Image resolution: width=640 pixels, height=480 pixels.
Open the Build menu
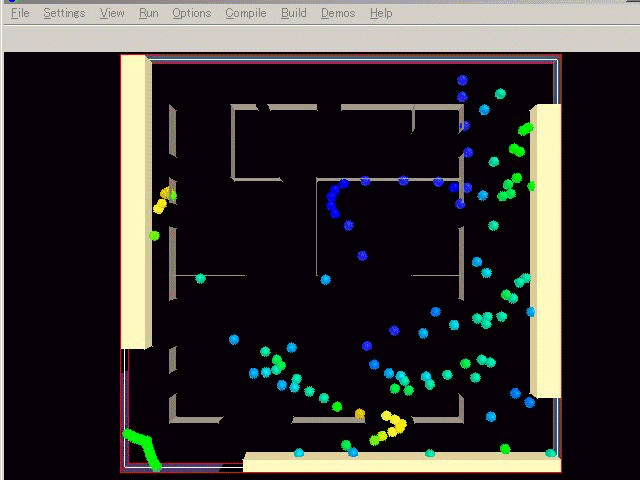[294, 13]
